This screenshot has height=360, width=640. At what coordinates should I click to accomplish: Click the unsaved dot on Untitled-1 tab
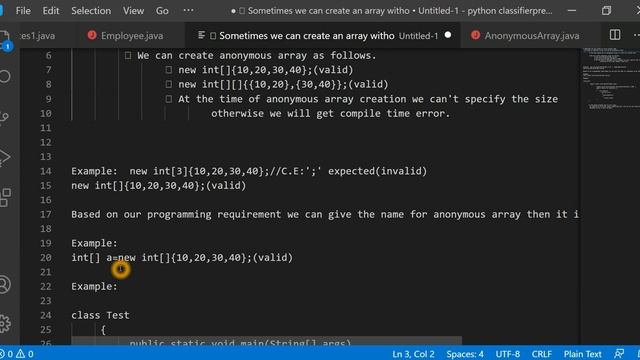coord(448,35)
